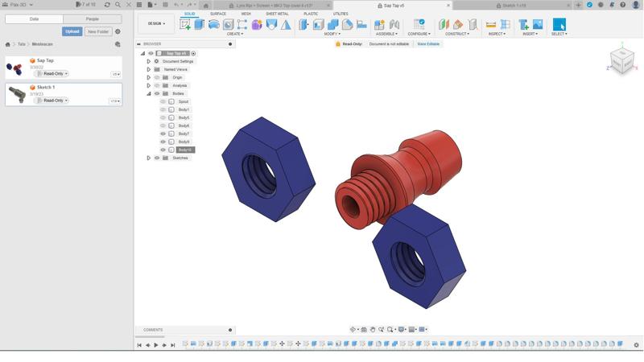This screenshot has height=362, width=644.
Task: Expand the Sketches node
Action: pos(149,158)
